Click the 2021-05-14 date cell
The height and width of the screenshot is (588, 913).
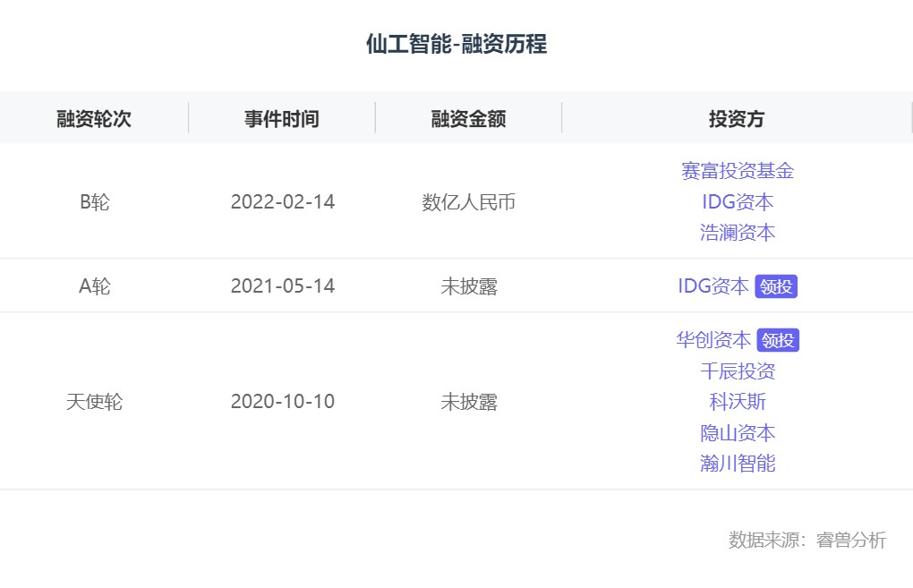pos(282,286)
